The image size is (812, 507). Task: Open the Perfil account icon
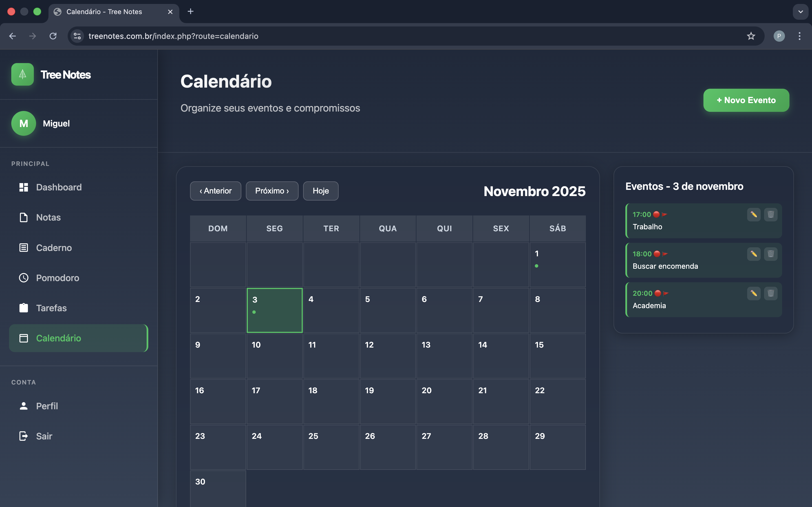tap(23, 406)
